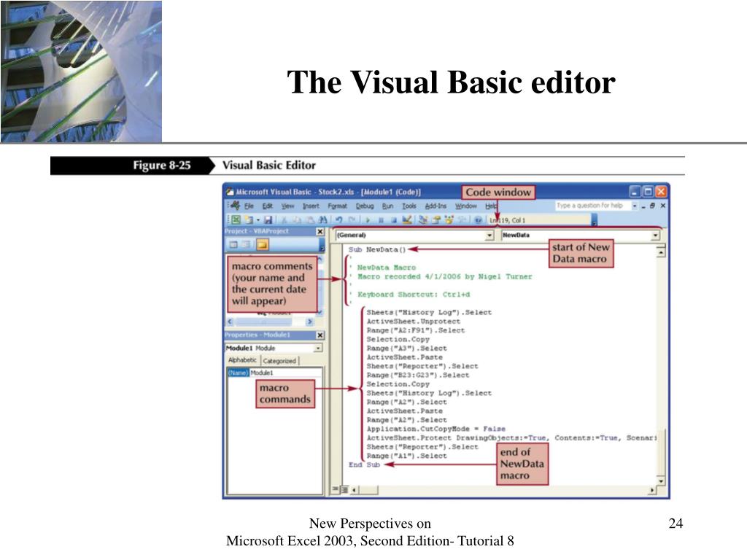Click the 'Application.CutCopyMode = False' line
747x560 pixels.
pos(436,429)
